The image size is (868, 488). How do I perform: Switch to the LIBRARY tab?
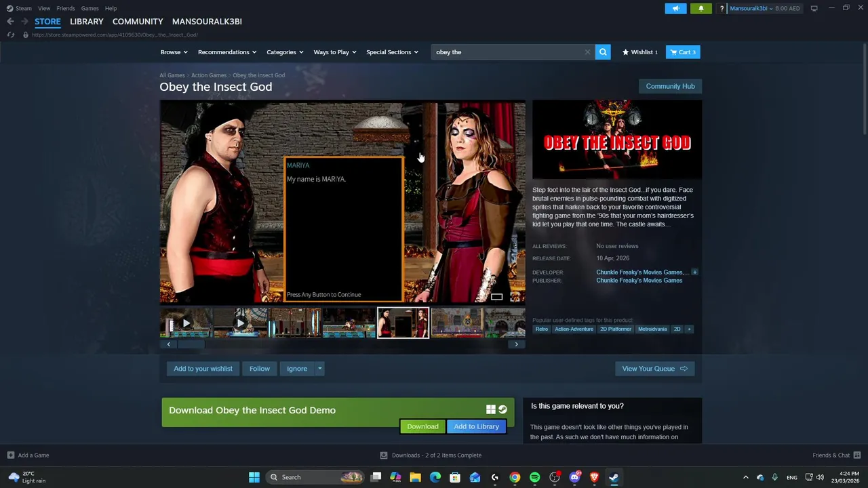87,22
